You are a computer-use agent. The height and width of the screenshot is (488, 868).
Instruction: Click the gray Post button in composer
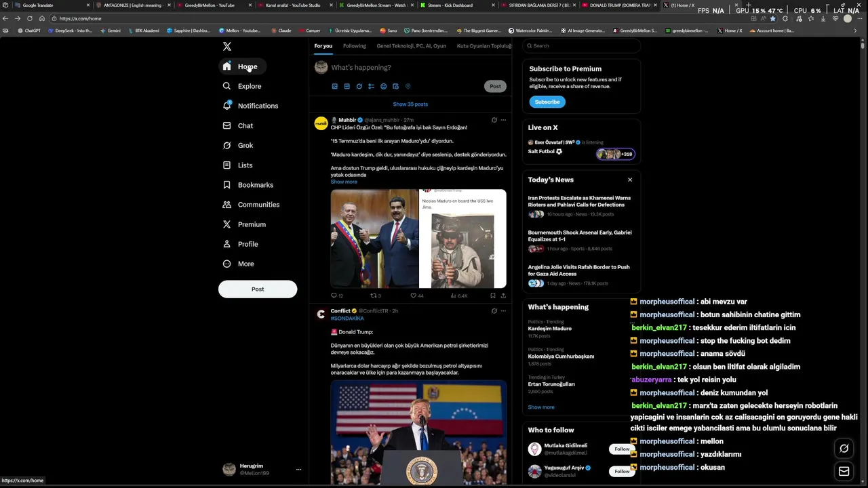point(495,86)
